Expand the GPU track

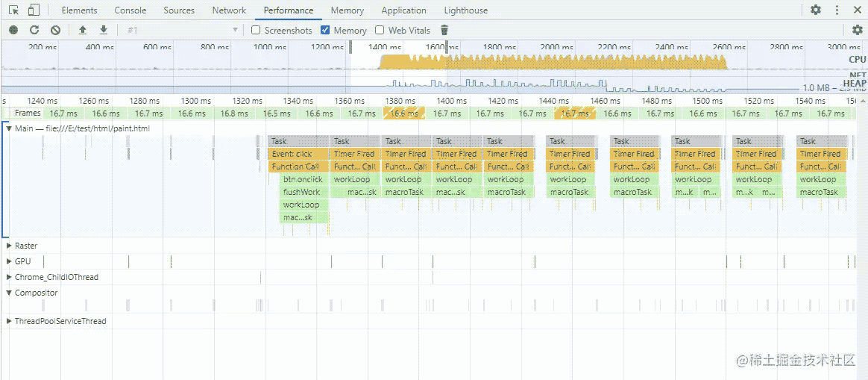pos(9,261)
